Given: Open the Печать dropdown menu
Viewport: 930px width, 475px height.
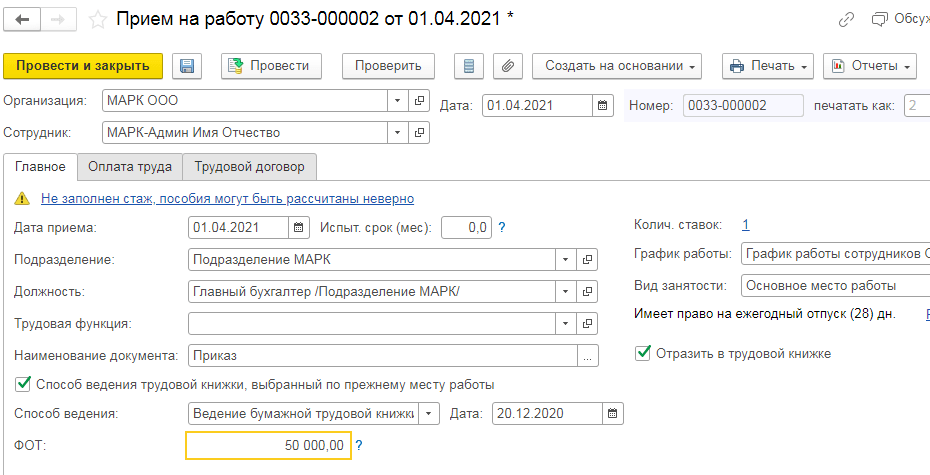Looking at the screenshot, I should (768, 66).
